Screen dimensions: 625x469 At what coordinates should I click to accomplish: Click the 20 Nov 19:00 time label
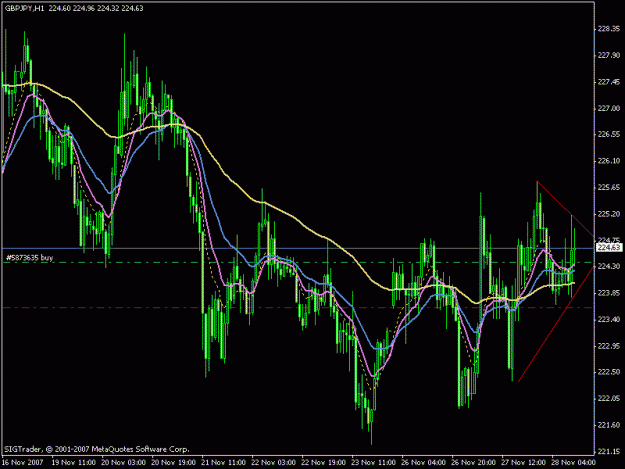point(173,463)
